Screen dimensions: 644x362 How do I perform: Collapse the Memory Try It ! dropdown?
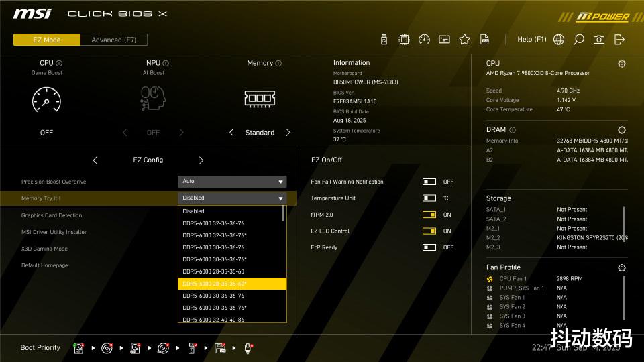pos(232,198)
